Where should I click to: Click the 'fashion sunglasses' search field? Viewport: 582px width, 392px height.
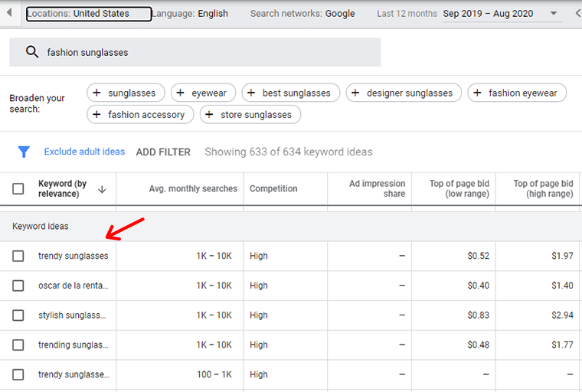(195, 52)
